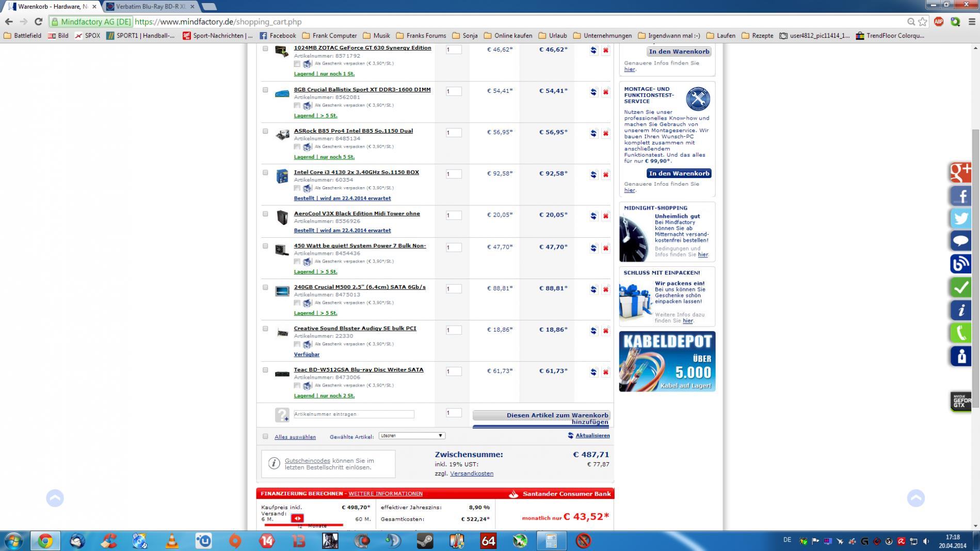
Task: Tick checkbox for Crucial Ballistix Sport RAM
Action: tap(265, 90)
